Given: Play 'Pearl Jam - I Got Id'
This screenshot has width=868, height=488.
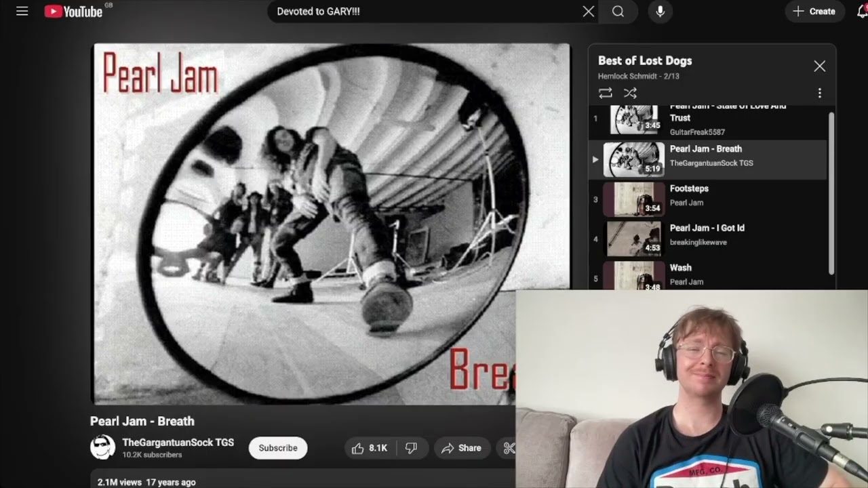Looking at the screenshot, I should click(707, 228).
